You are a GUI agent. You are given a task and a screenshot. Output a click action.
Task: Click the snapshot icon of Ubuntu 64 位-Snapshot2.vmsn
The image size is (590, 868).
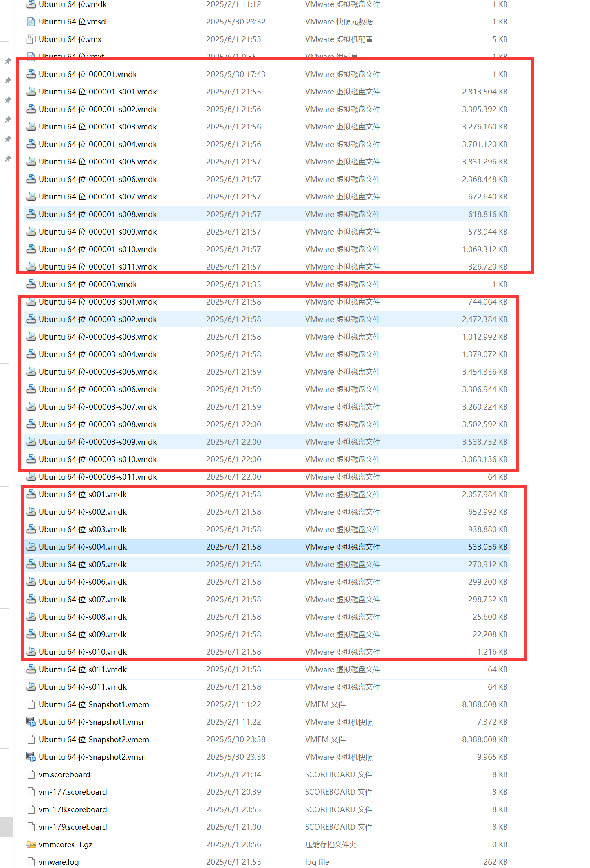(x=31, y=757)
